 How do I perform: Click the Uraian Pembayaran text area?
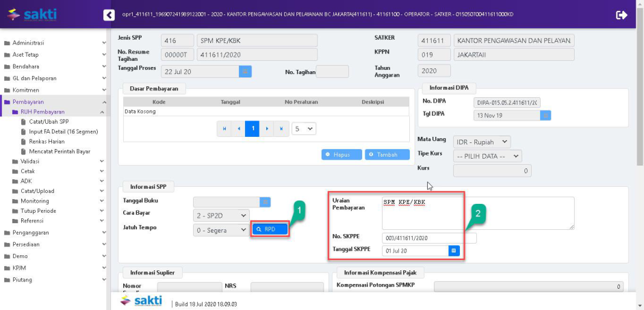pyautogui.click(x=477, y=213)
